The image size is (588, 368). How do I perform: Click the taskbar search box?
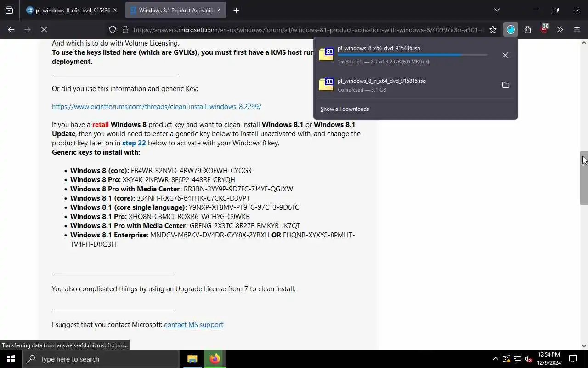pos(101,359)
